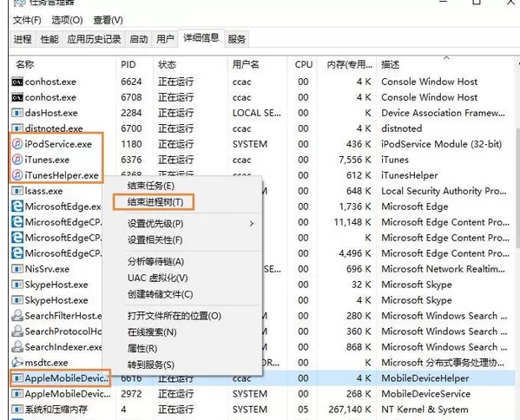Click the SearchFilterHost.exe icon

17,315
